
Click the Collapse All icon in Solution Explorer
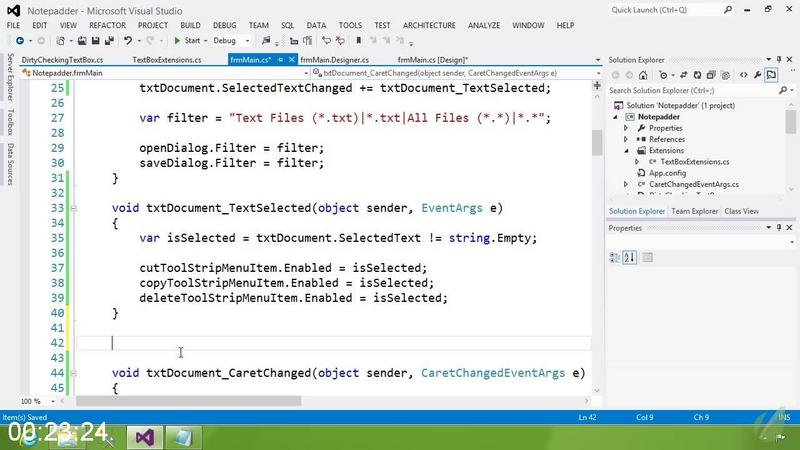(711, 75)
